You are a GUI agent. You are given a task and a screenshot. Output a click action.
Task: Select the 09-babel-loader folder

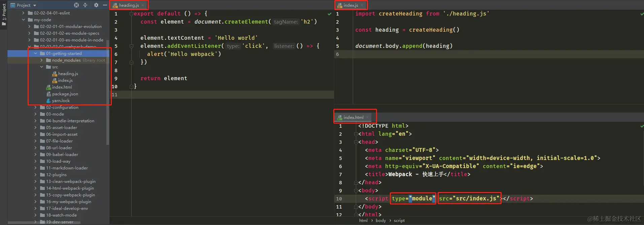pyautogui.click(x=62, y=155)
